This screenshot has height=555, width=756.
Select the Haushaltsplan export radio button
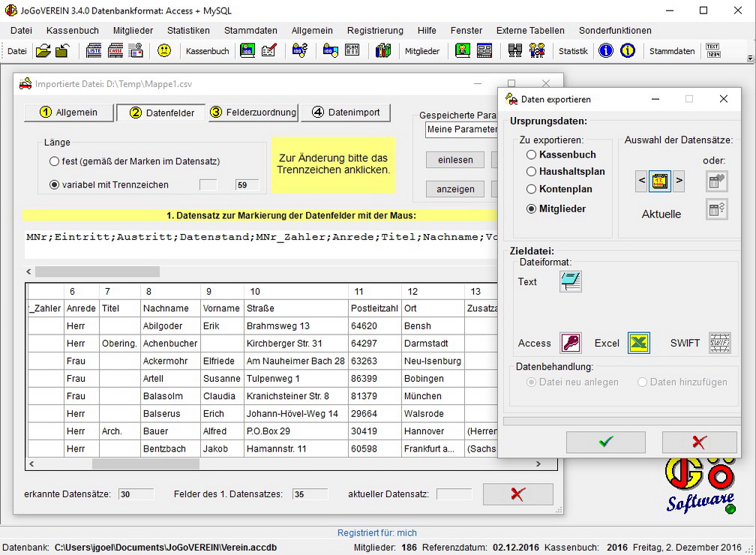531,172
